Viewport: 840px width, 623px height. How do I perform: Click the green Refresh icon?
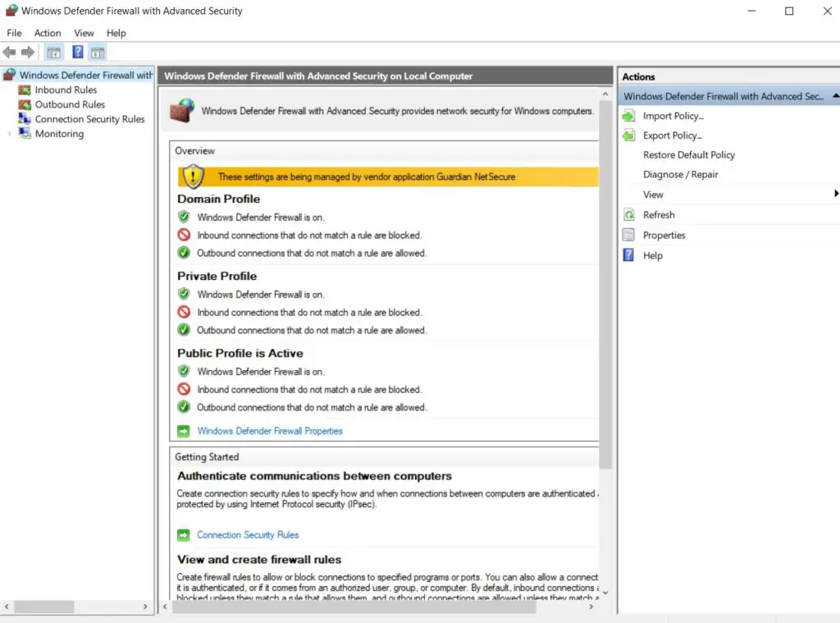pos(629,214)
